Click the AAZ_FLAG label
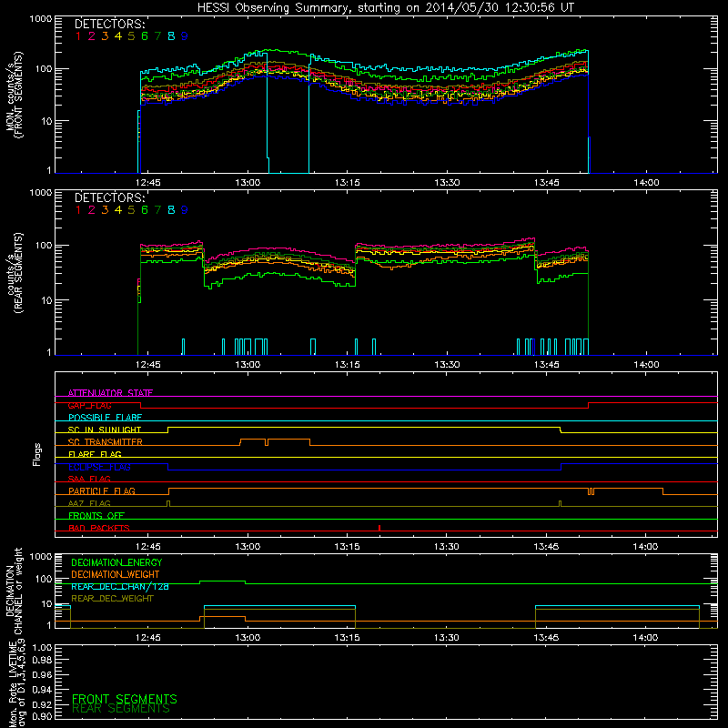This screenshot has width=728, height=728. (89, 503)
